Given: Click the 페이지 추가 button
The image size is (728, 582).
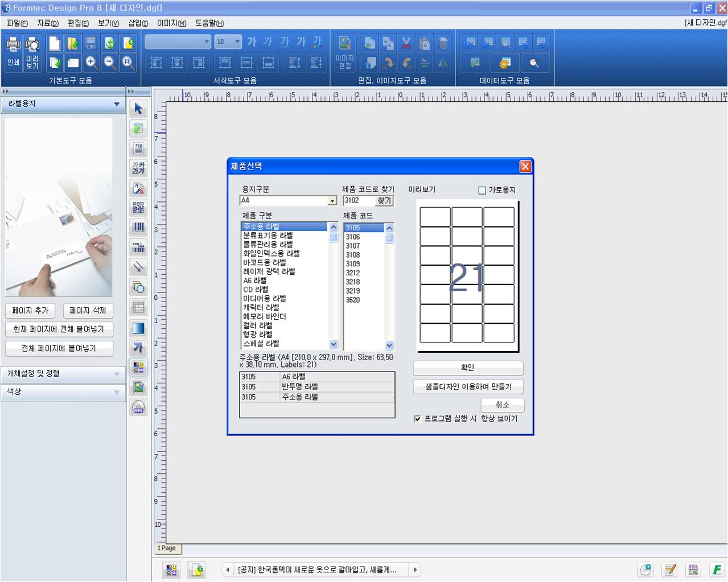Looking at the screenshot, I should tap(30, 311).
